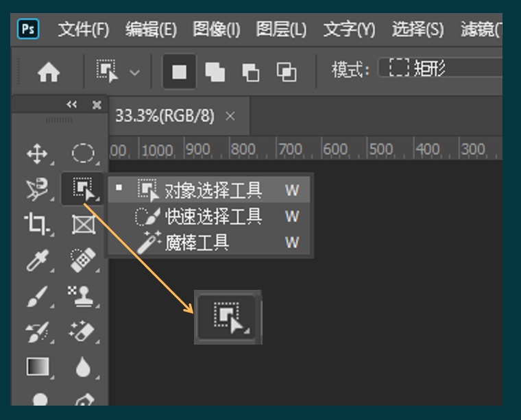The width and height of the screenshot is (521, 420).
Task: Open the 模式 矩形 dropdown
Action: [x=439, y=69]
